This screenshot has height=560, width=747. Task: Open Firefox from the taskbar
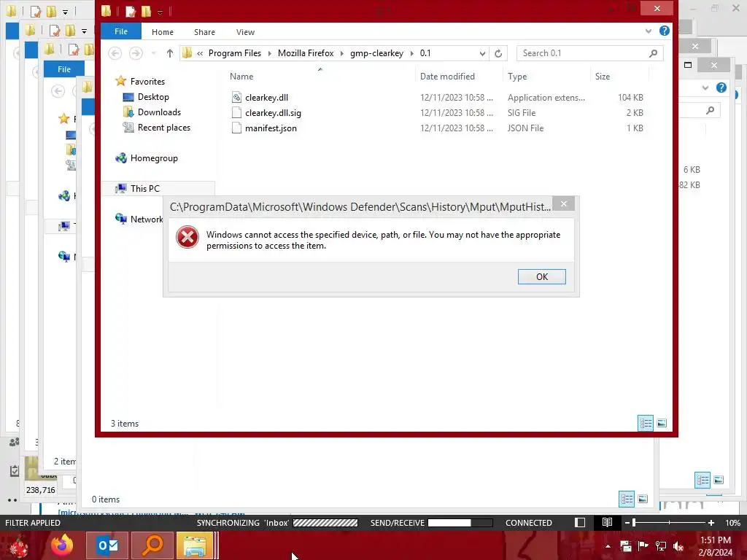click(63, 545)
